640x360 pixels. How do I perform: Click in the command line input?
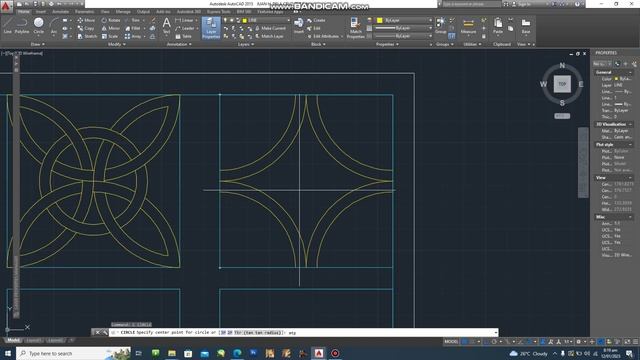tap(303, 332)
